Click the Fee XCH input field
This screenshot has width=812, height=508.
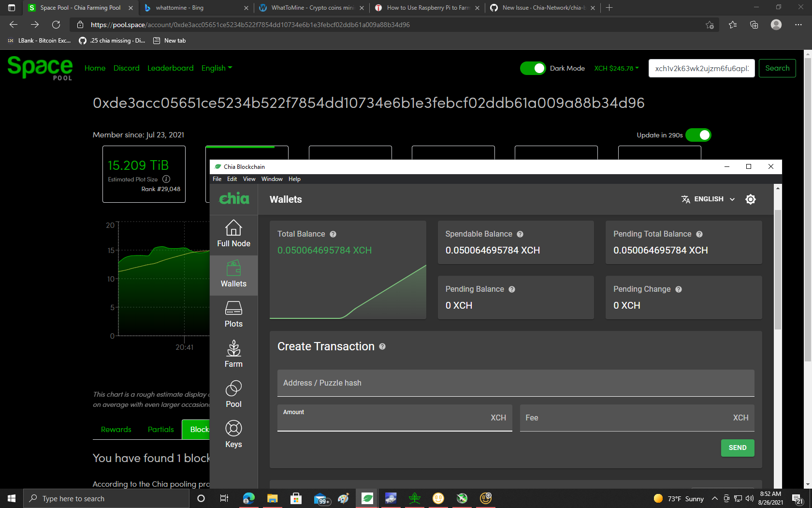(637, 418)
